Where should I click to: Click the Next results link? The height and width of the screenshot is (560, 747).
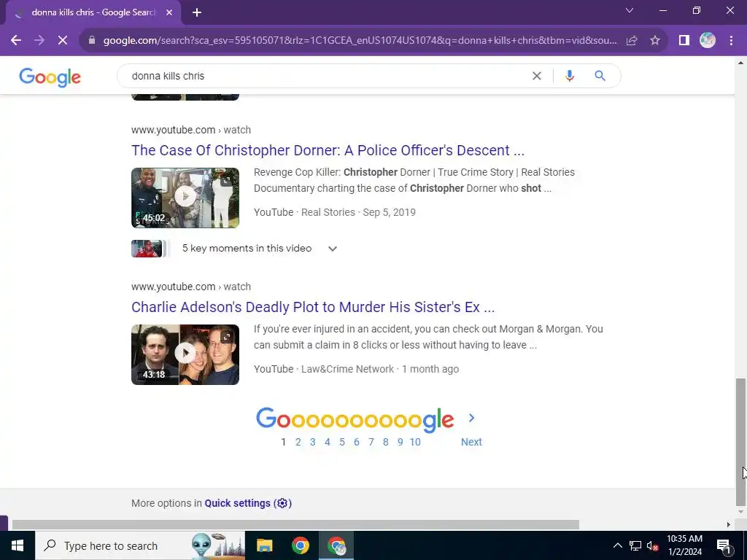(x=471, y=442)
